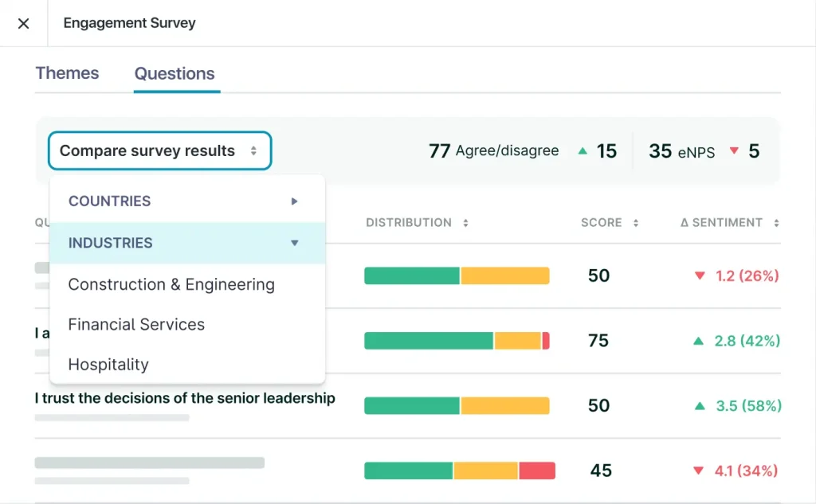Choose Financial Services from the list
Image resolution: width=816 pixels, height=504 pixels.
[x=137, y=324]
